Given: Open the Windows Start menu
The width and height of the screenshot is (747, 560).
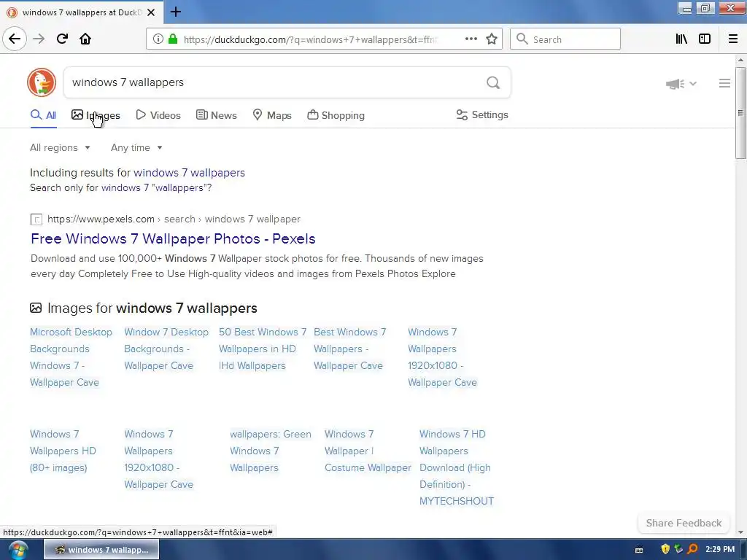Looking at the screenshot, I should tap(18, 550).
